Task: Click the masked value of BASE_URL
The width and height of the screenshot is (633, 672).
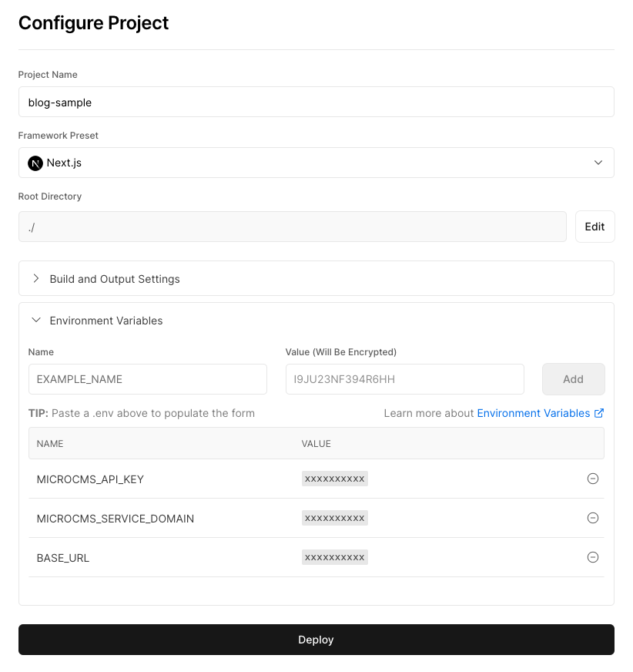Action: pos(335,558)
